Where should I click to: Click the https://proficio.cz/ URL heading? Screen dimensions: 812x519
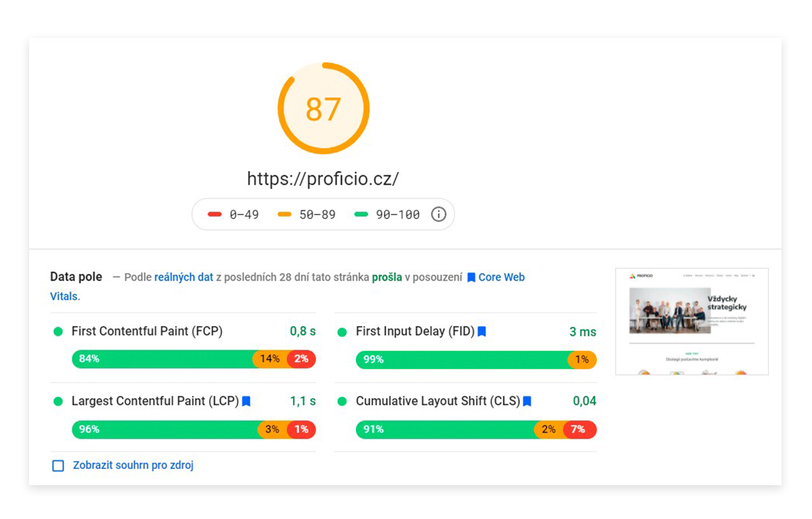point(323,179)
